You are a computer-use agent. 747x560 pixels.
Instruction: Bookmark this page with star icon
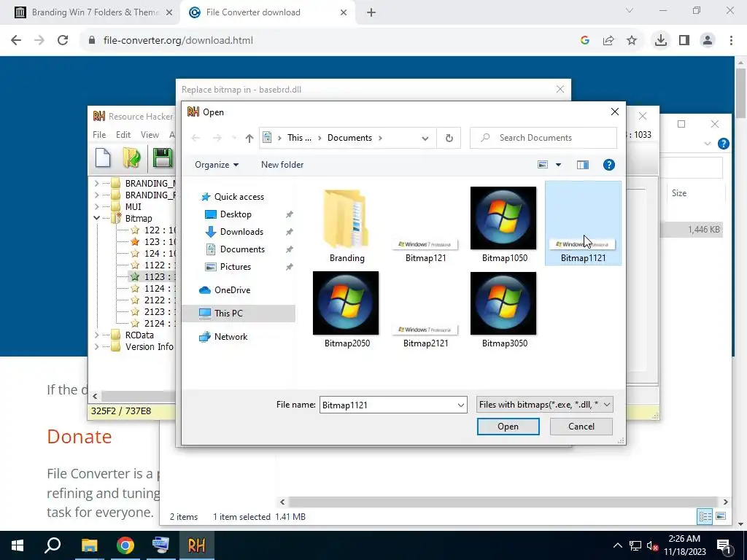(631, 41)
